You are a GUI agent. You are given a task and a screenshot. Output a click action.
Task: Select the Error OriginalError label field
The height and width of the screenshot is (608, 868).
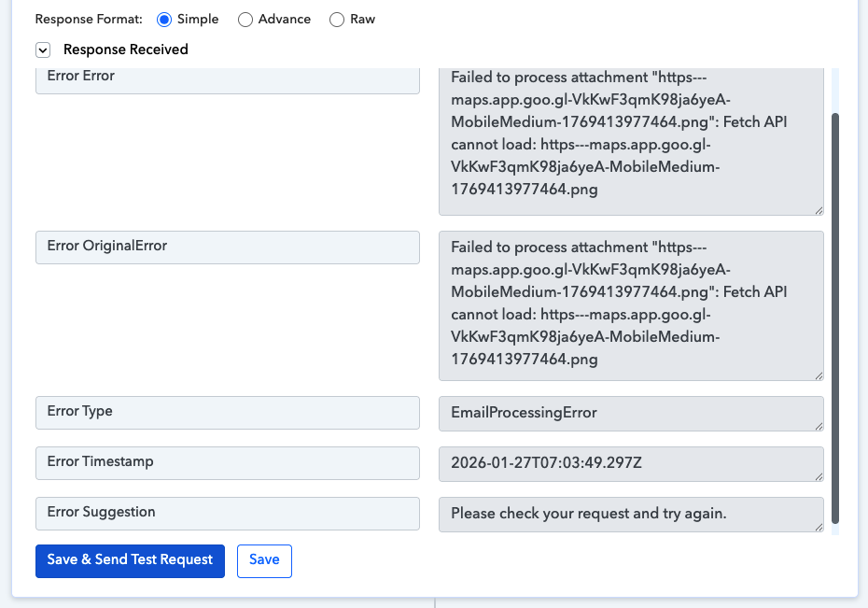click(x=227, y=247)
